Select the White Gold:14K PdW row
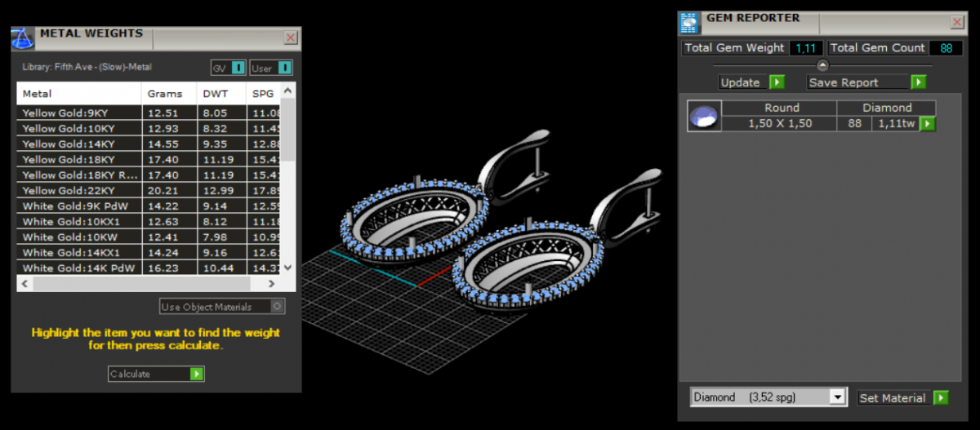The height and width of the screenshot is (430, 980). coord(149,268)
